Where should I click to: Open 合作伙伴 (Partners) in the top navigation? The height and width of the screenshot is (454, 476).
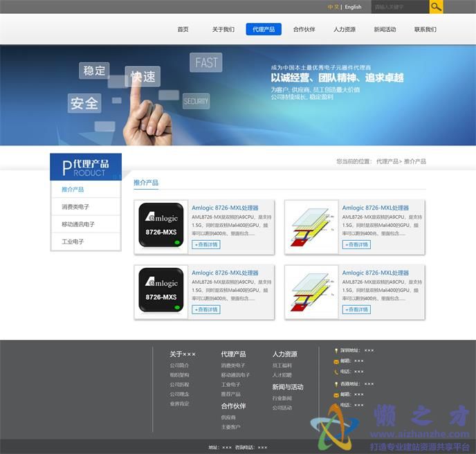point(304,30)
